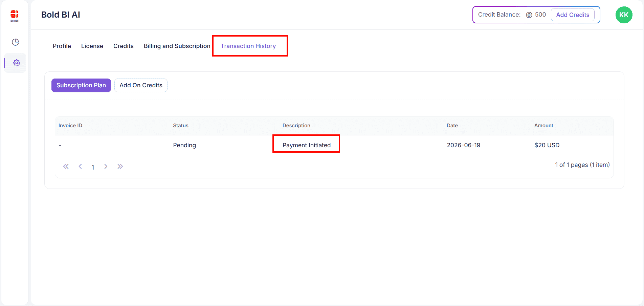Switch to the License tab
644x306 pixels.
click(x=92, y=46)
